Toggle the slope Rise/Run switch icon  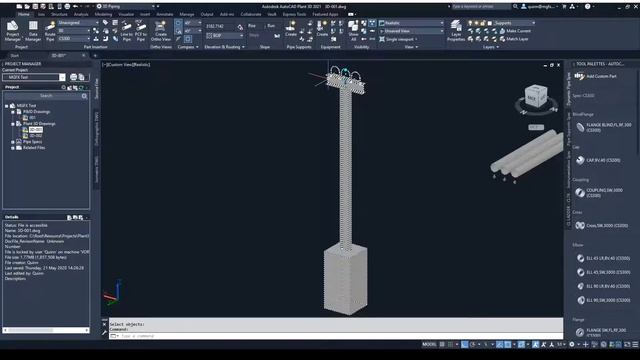[x=277, y=36]
